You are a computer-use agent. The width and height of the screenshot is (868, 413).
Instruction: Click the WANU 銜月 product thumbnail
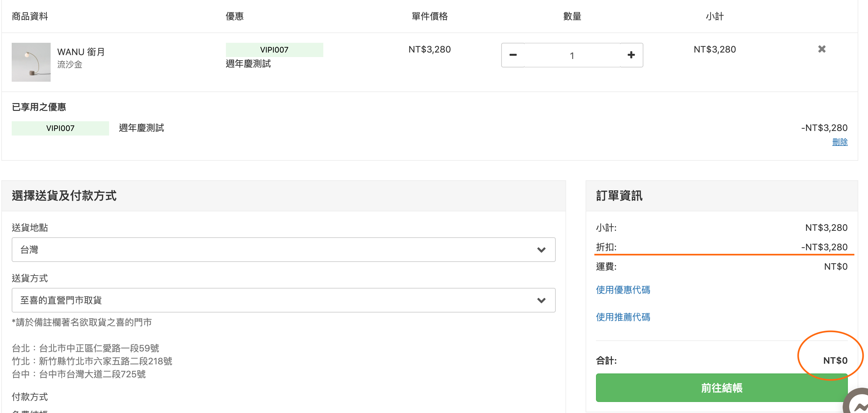coord(31,62)
